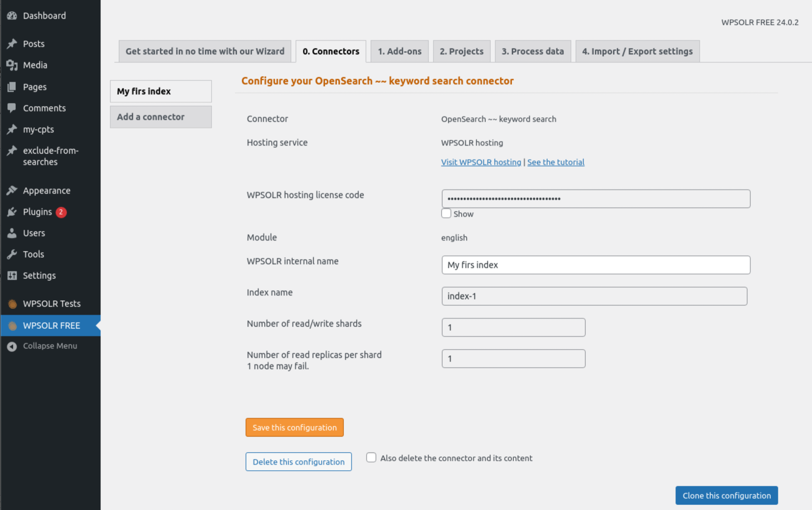
Task: Open the Comments menu item
Action: point(51,108)
